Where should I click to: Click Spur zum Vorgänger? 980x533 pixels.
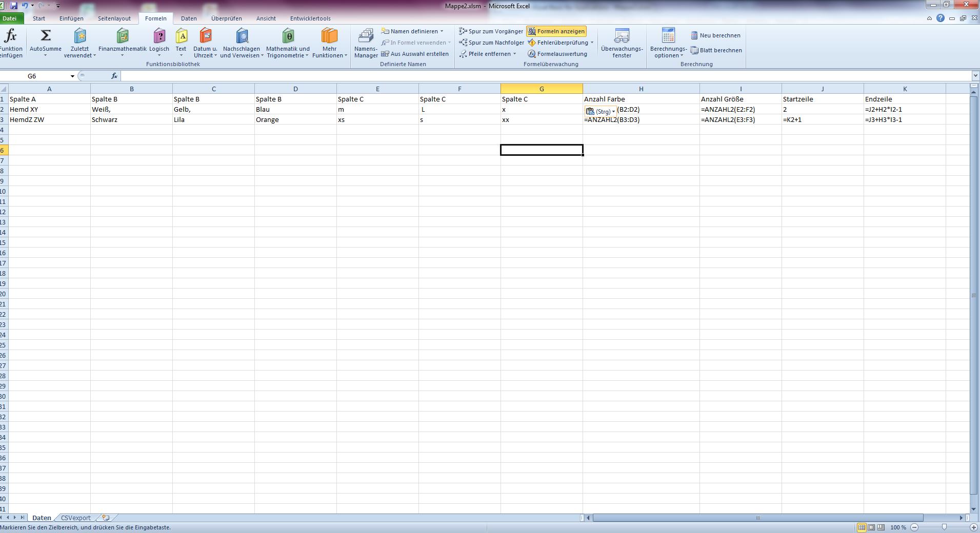(491, 31)
